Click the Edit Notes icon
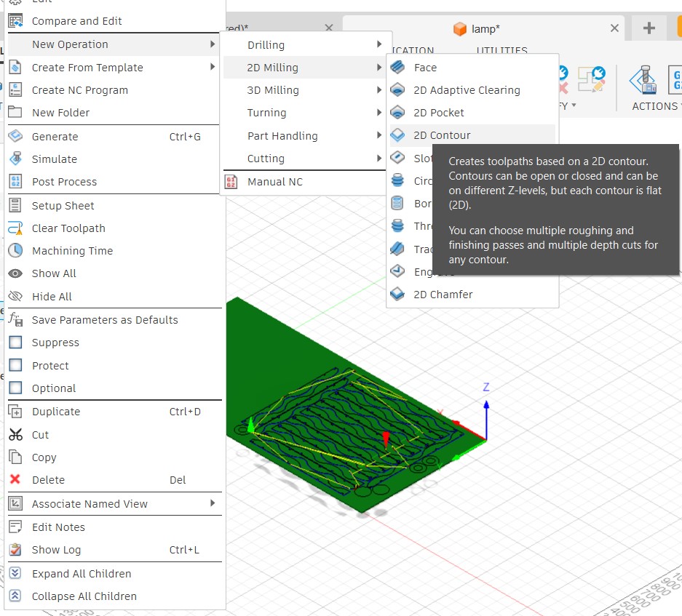The width and height of the screenshot is (682, 616). [15, 527]
